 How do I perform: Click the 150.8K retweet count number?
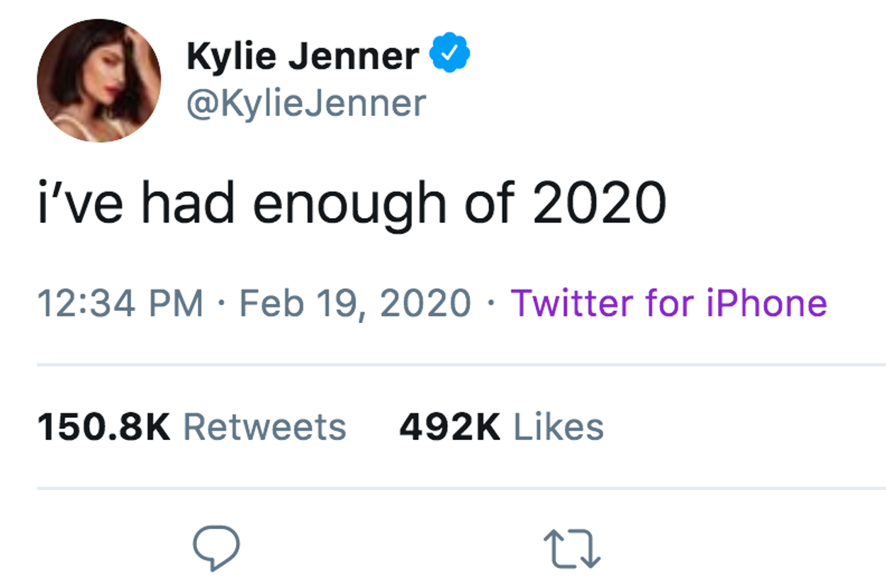(103, 427)
